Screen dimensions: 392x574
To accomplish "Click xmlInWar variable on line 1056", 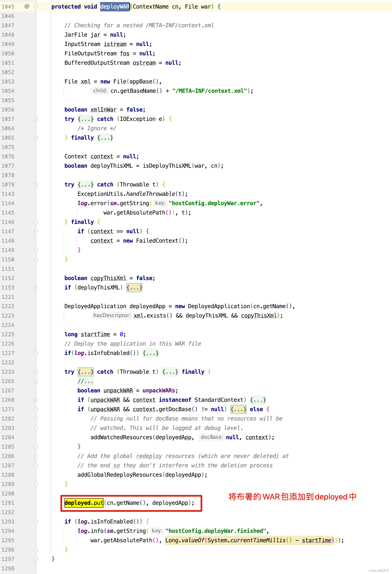I will click(x=103, y=110).
